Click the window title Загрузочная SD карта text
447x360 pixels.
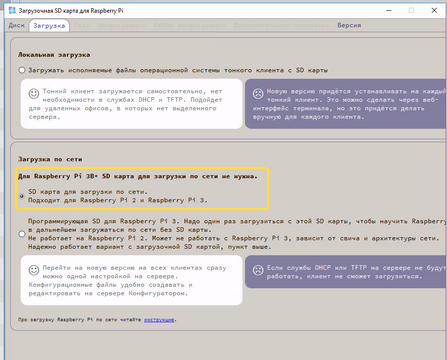pos(71,11)
